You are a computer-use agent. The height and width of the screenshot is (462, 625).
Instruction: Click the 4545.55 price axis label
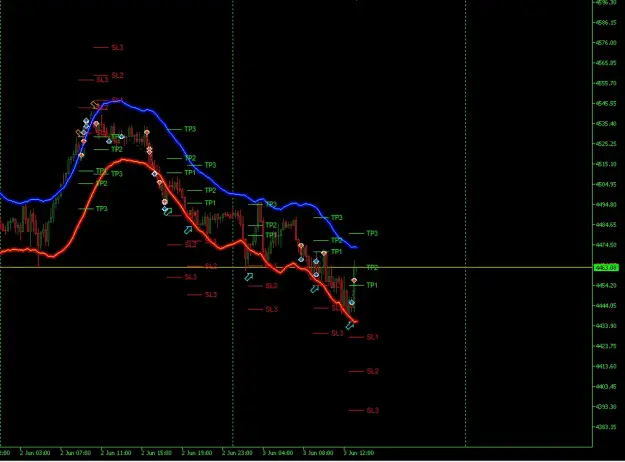[x=606, y=104]
